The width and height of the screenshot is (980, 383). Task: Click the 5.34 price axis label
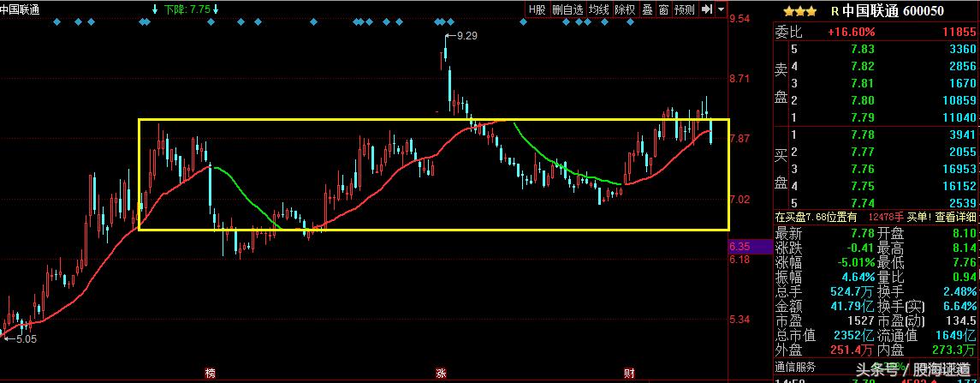coord(740,320)
